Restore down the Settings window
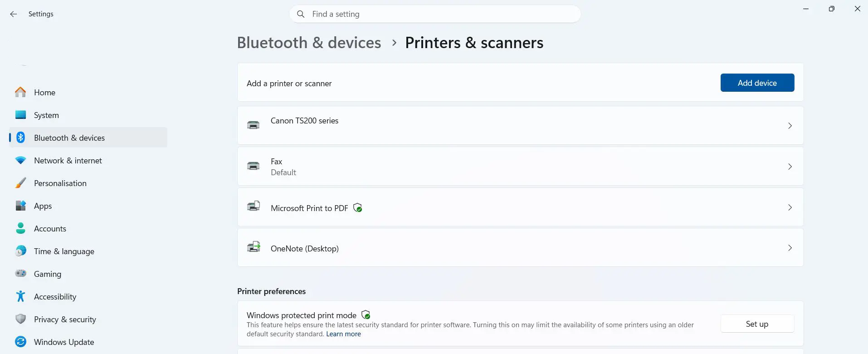The width and height of the screenshot is (868, 354). tap(831, 9)
